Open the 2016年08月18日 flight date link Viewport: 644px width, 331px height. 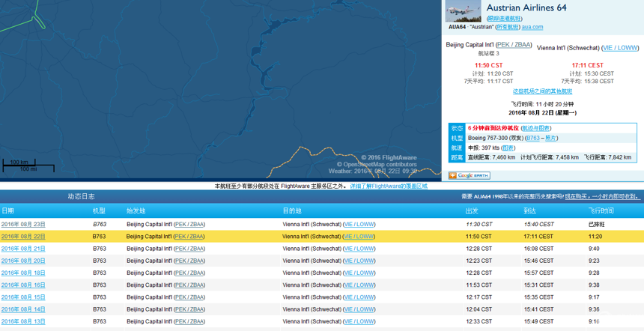click(23, 273)
